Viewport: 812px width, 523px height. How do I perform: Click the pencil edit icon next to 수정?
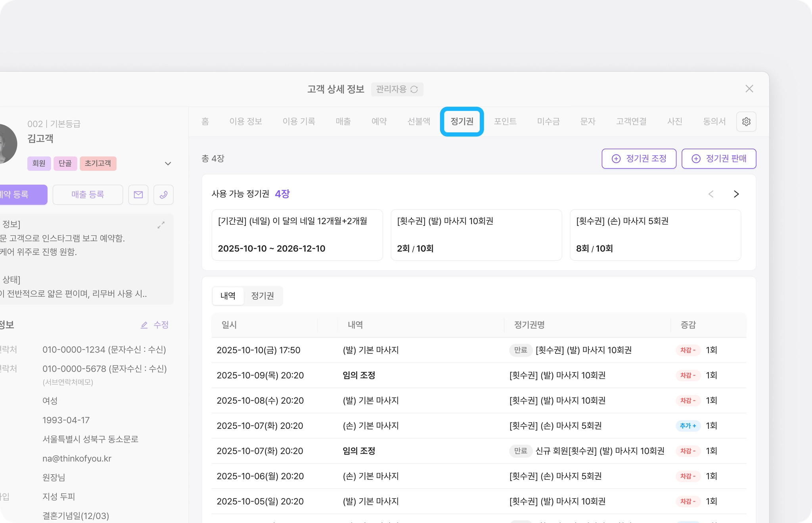(x=144, y=325)
